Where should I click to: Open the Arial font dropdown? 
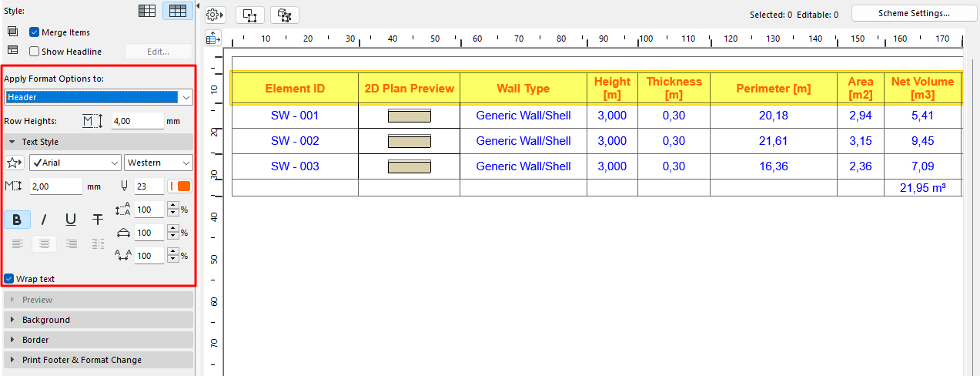coord(75,163)
